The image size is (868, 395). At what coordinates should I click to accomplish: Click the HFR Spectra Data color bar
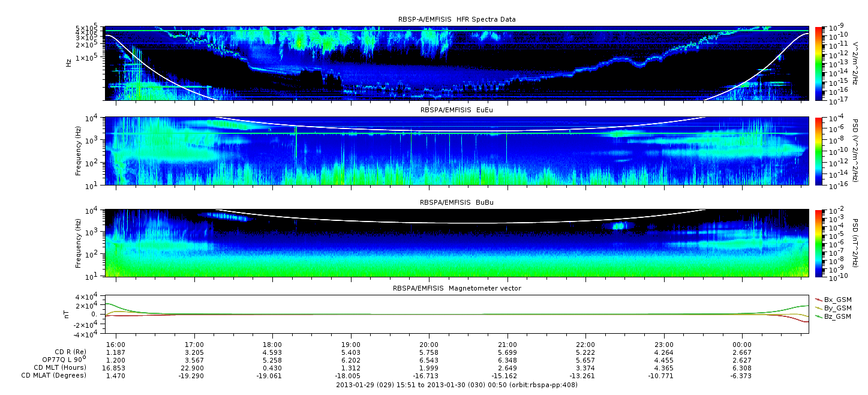[818, 63]
